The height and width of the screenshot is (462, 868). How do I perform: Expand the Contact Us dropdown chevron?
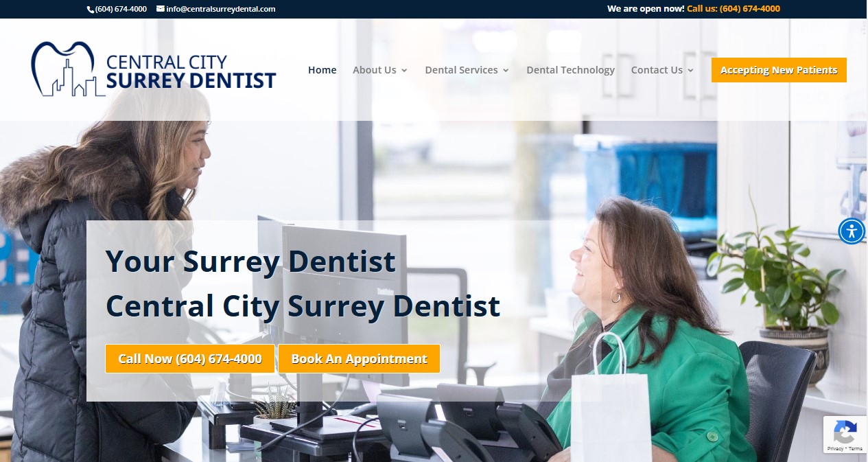(x=690, y=70)
